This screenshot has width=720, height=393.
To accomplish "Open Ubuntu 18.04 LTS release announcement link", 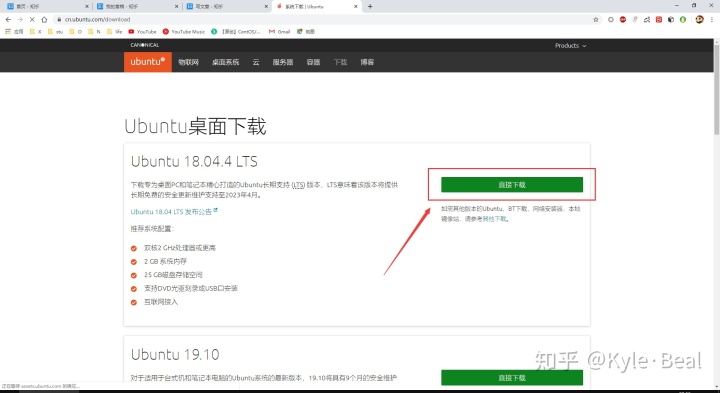I will (174, 212).
